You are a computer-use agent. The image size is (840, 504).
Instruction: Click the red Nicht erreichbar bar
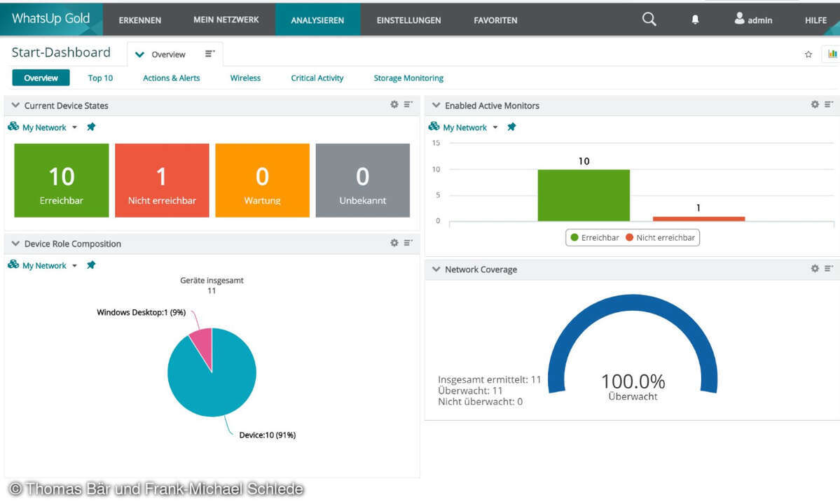699,219
